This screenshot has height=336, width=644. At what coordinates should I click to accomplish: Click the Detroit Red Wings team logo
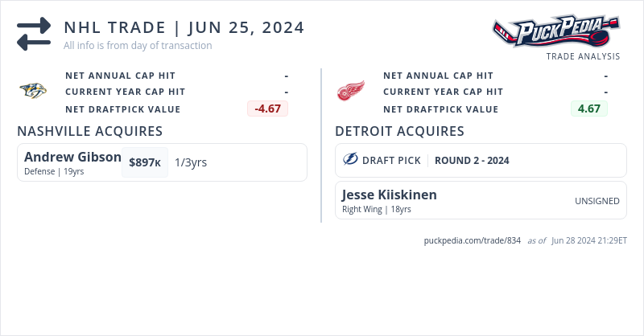350,92
